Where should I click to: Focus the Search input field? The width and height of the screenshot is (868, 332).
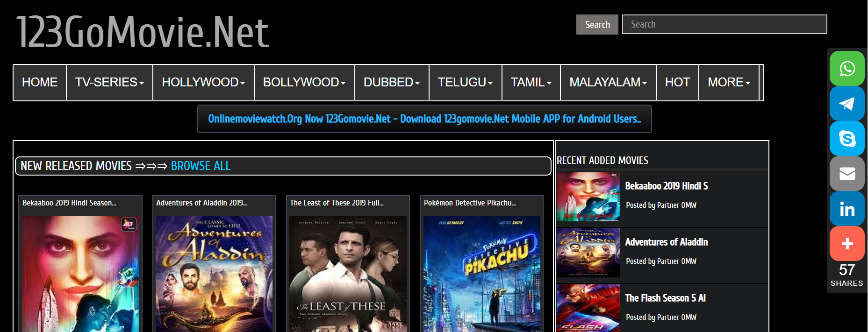point(725,24)
